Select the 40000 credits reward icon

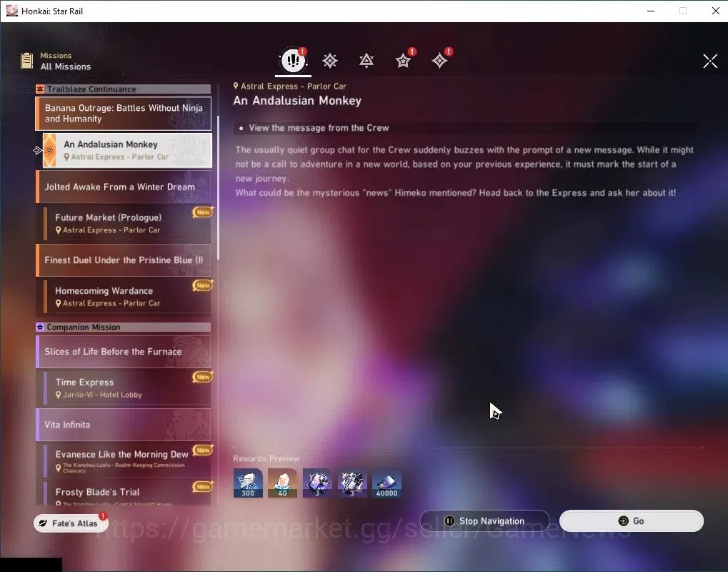click(387, 483)
